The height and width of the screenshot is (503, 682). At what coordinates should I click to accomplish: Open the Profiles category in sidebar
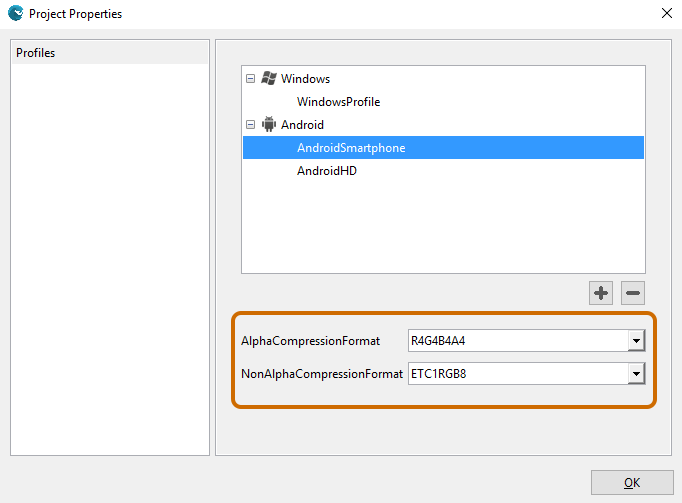(110, 53)
